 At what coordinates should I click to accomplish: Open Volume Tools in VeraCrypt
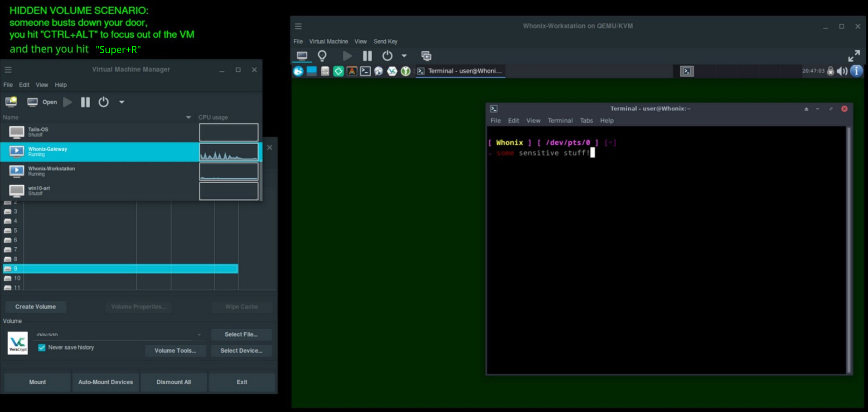tap(175, 351)
